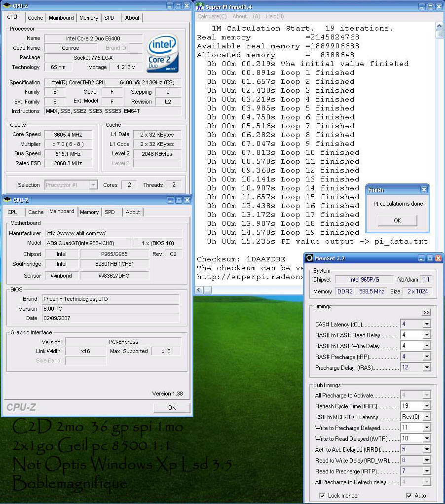Screen dimensions: 445x504
Task: Open the Calculate(C) menu in Super PI
Action: point(212,16)
